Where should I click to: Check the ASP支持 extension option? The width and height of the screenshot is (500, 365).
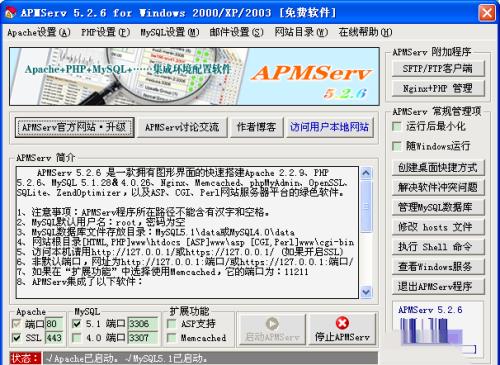click(171, 324)
